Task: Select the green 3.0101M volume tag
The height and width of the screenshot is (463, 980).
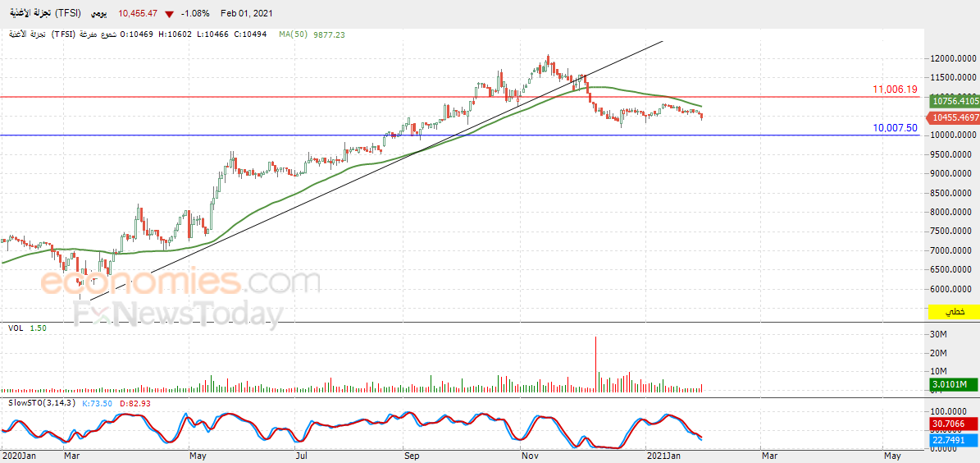Action: [x=955, y=384]
